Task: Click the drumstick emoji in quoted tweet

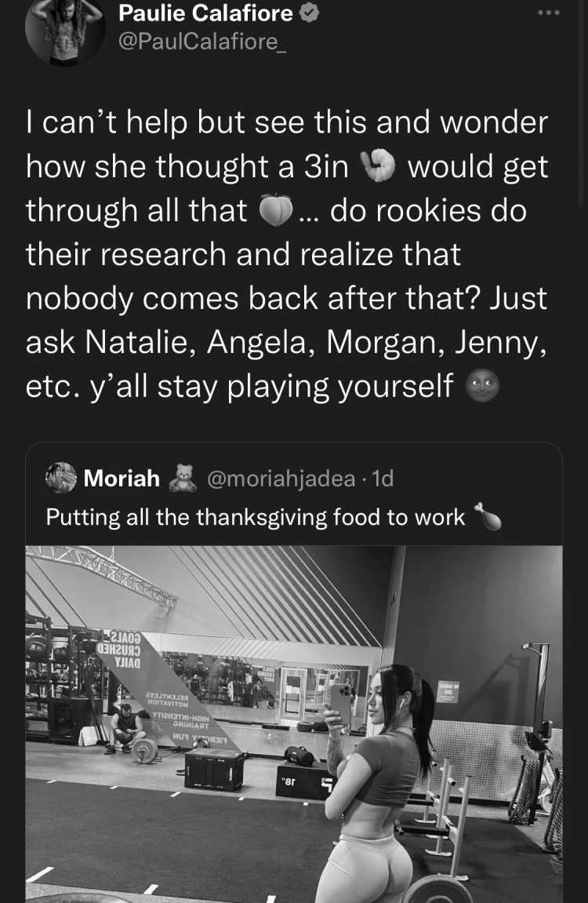Action: [487, 516]
